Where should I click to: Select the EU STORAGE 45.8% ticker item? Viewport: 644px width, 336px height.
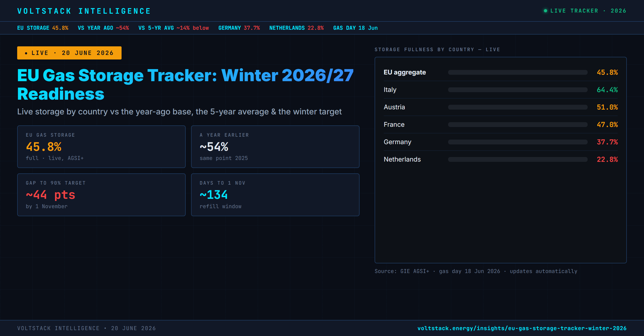coord(43,28)
